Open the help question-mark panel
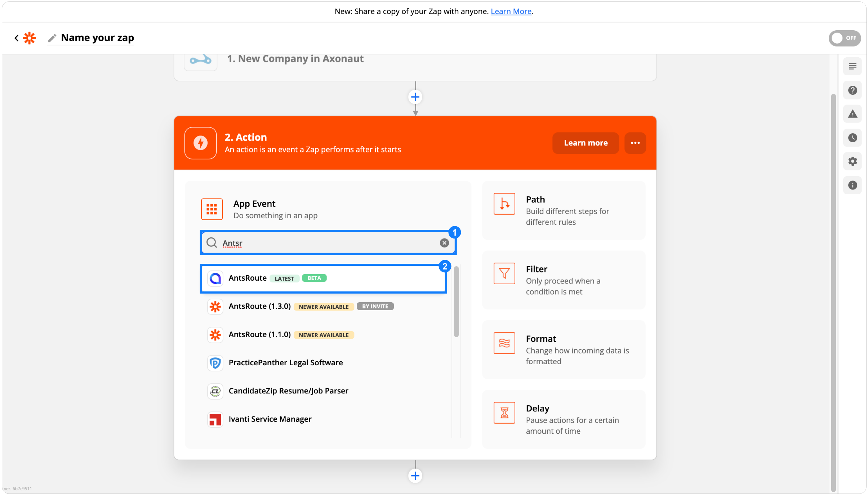The image size is (868, 495). pos(852,90)
